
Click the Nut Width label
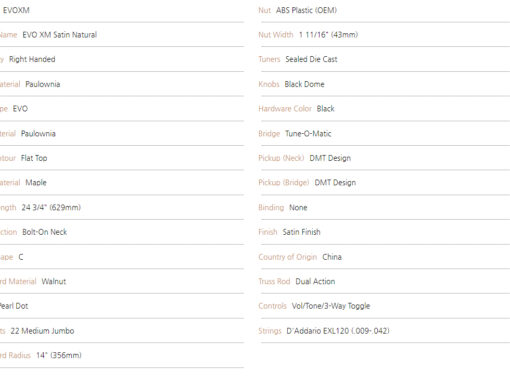click(x=276, y=35)
